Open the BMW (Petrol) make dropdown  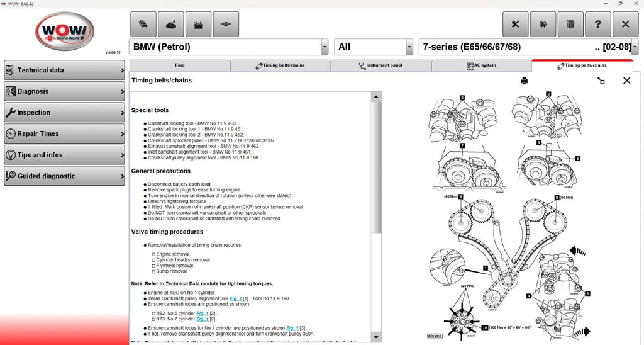(x=325, y=47)
